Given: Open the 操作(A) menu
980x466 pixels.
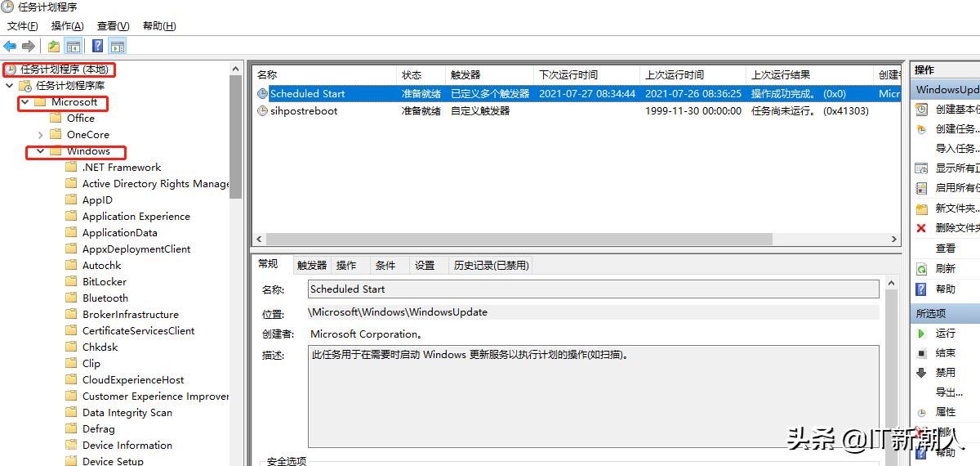Looking at the screenshot, I should pos(68,26).
